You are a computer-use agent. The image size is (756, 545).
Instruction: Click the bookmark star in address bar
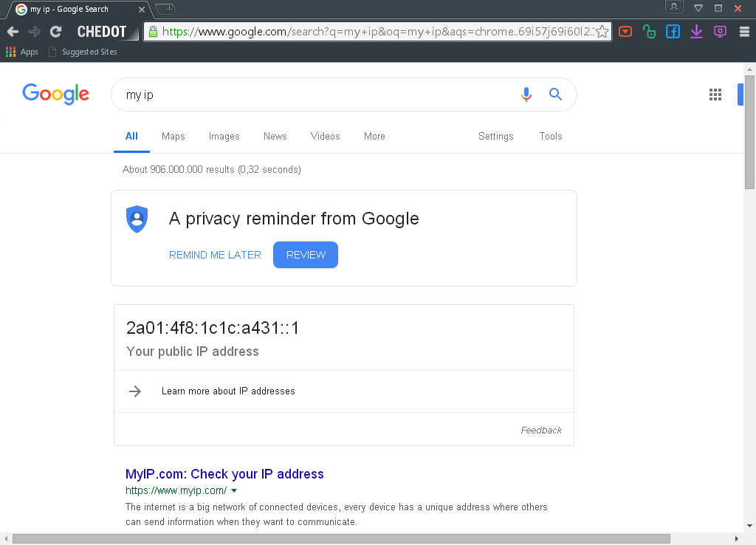[602, 32]
